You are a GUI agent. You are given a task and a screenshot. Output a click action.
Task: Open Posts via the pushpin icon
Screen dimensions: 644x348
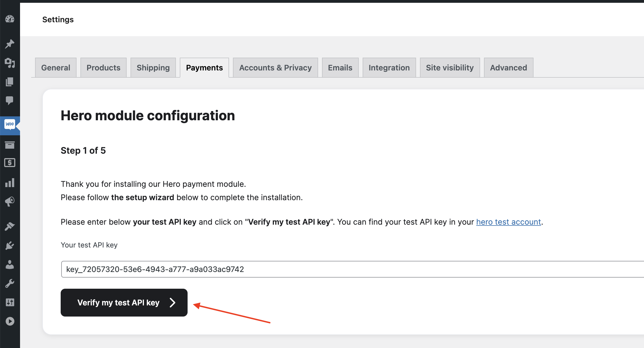coord(10,44)
